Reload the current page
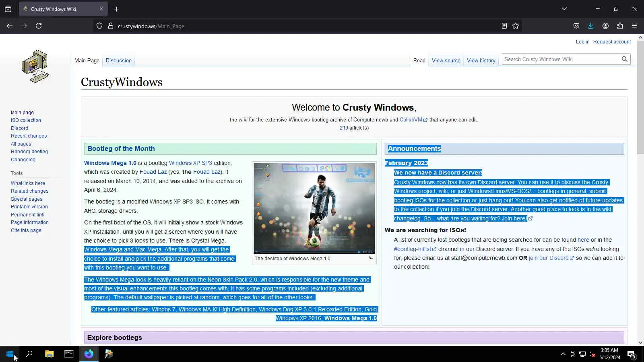Viewport: 644px width, 362px height. pos(39,26)
